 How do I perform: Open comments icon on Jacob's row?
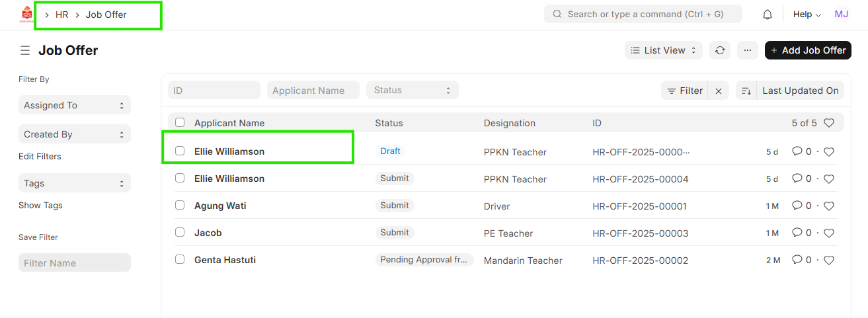coord(797,233)
